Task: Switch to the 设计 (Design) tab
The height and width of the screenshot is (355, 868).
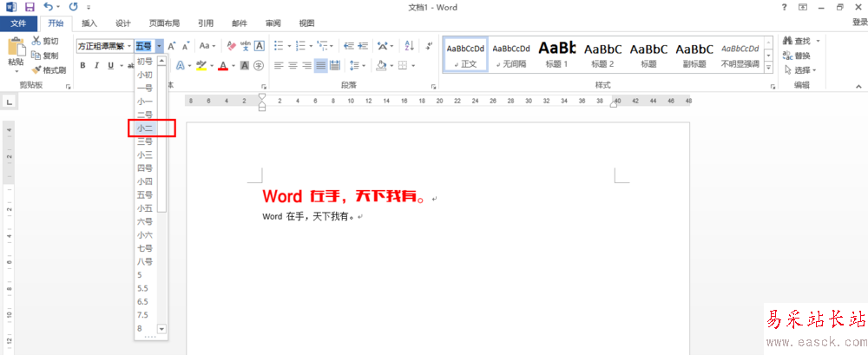Action: pos(123,23)
